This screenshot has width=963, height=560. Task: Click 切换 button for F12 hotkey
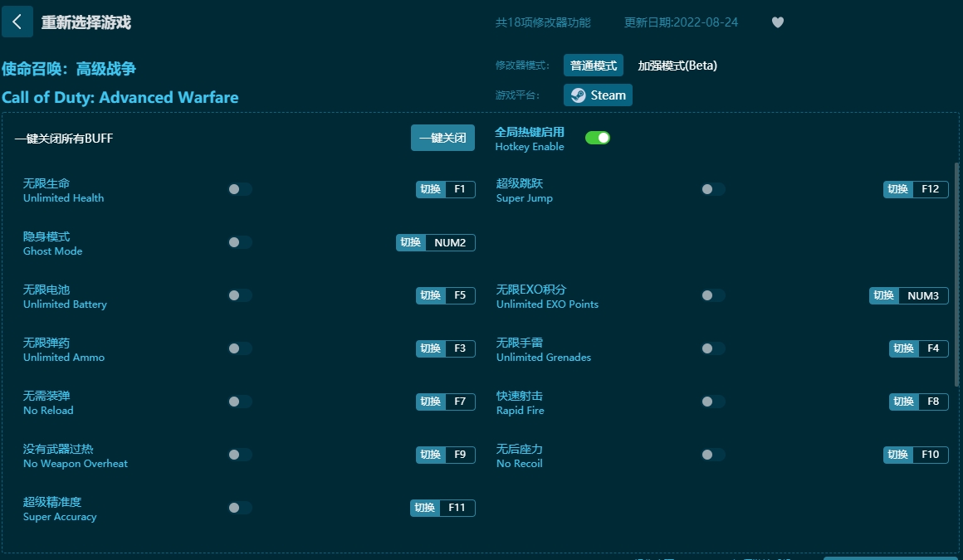point(898,189)
